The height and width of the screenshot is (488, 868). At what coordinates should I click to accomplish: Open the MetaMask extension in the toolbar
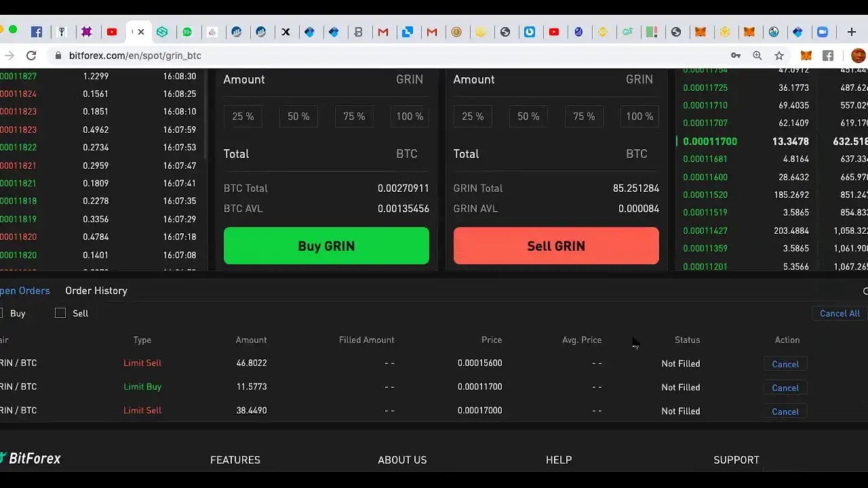(806, 56)
